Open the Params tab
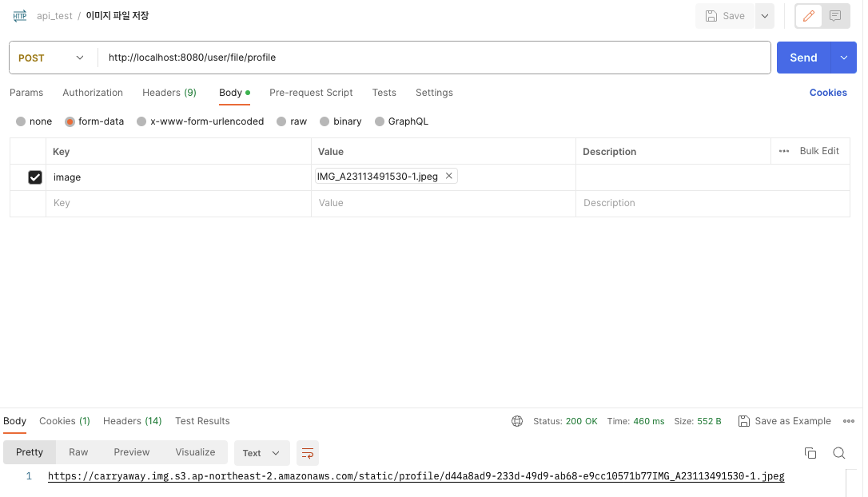The height and width of the screenshot is (497, 868). pyautogui.click(x=26, y=93)
